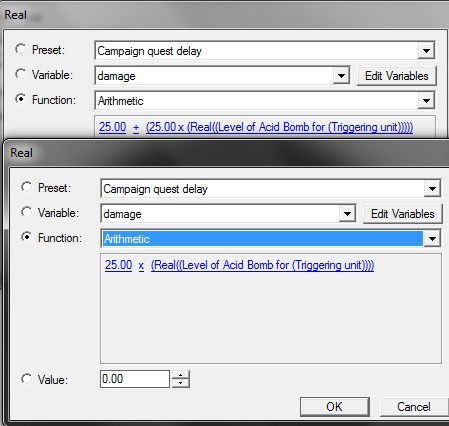This screenshot has width=449, height=426.
Task: Open back dialog Arithmetic function dropdown
Action: 426,101
